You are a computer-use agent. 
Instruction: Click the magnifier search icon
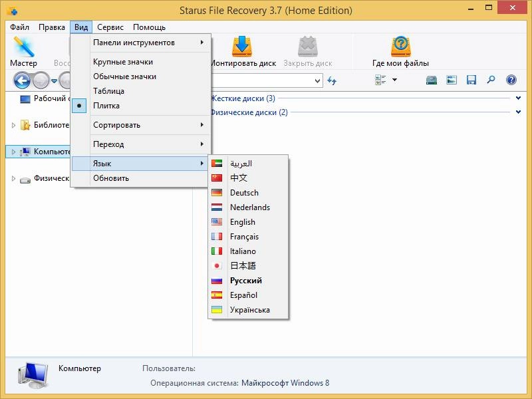[x=491, y=80]
